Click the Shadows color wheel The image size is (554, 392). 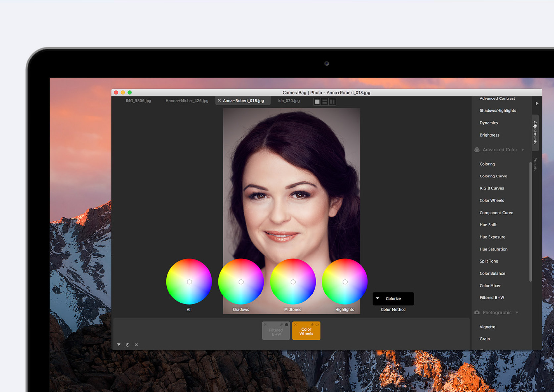241,282
